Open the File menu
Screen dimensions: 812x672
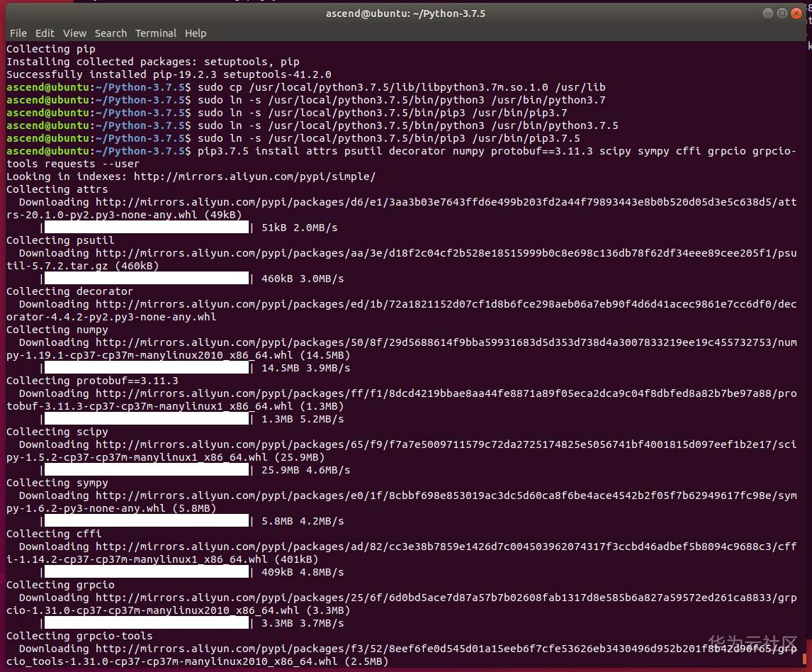pos(18,33)
